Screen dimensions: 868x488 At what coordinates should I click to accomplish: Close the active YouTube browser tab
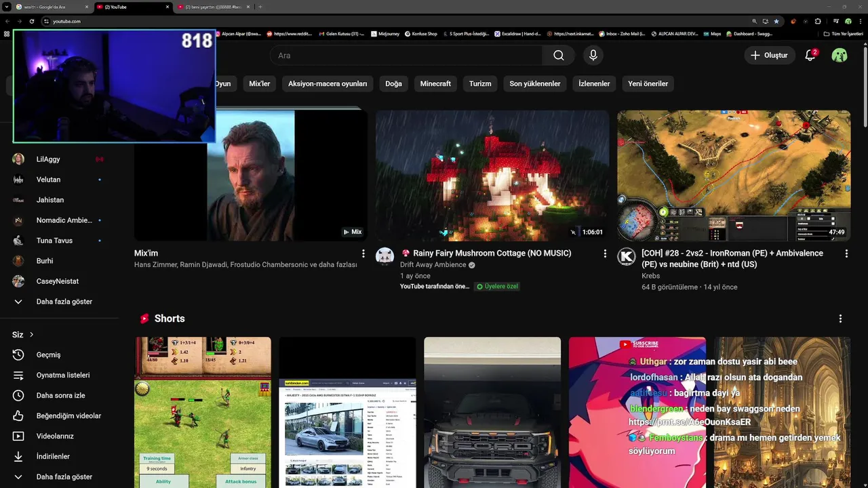click(167, 7)
